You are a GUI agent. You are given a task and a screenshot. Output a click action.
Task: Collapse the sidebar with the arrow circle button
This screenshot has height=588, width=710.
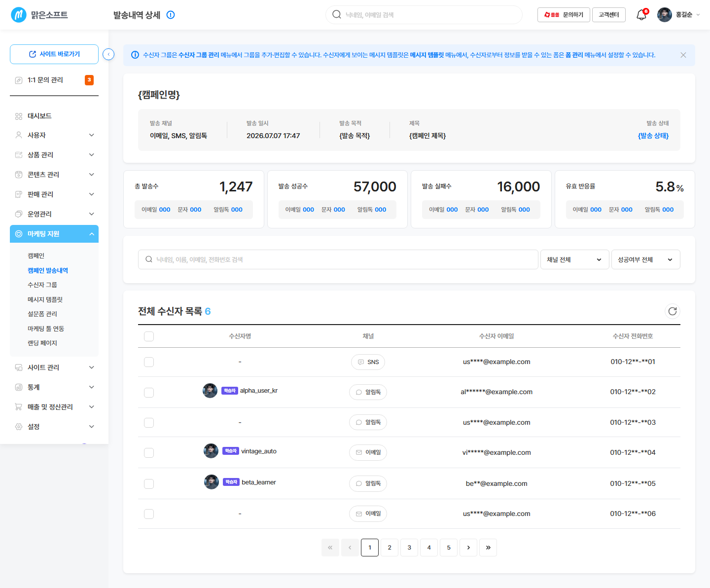[x=108, y=54]
